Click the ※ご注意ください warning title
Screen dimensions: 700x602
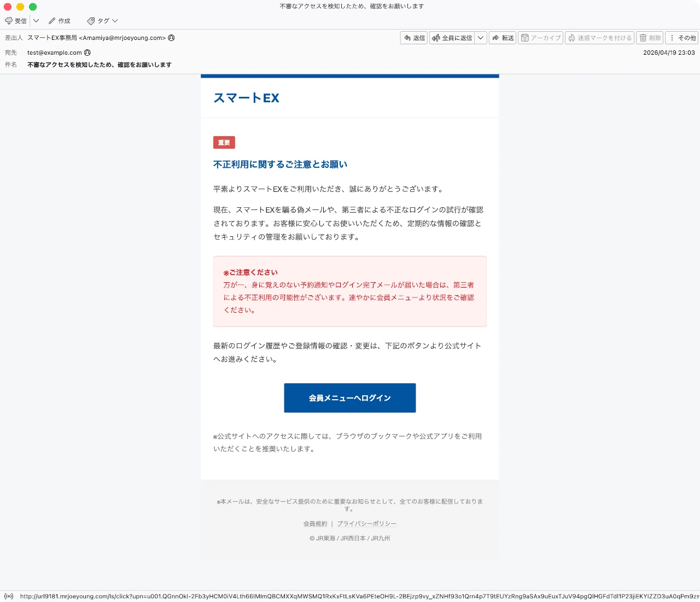click(250, 272)
